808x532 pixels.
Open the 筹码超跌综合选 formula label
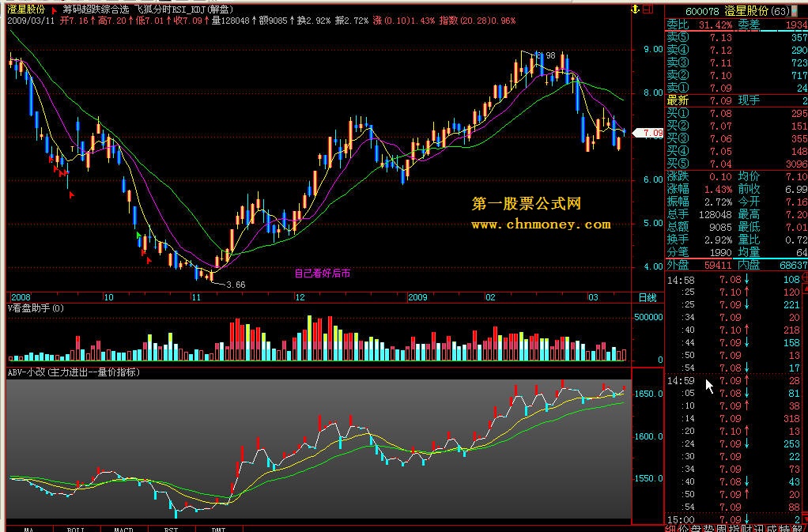tap(96, 9)
